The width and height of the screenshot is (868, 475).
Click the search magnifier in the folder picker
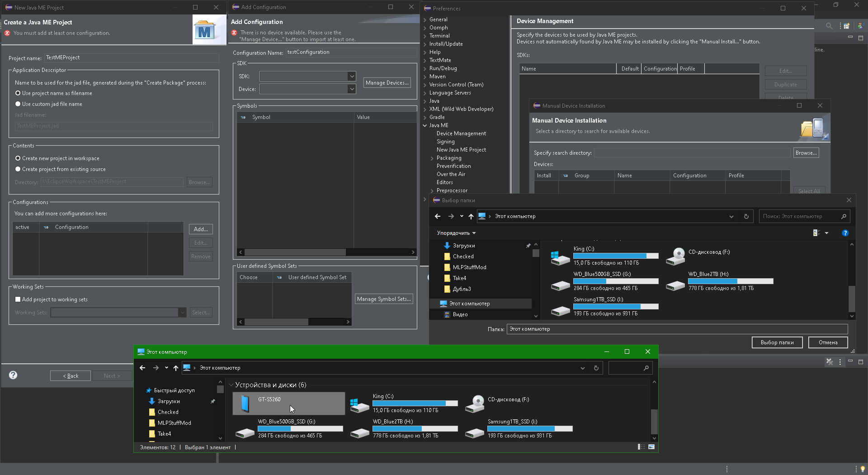(x=844, y=216)
